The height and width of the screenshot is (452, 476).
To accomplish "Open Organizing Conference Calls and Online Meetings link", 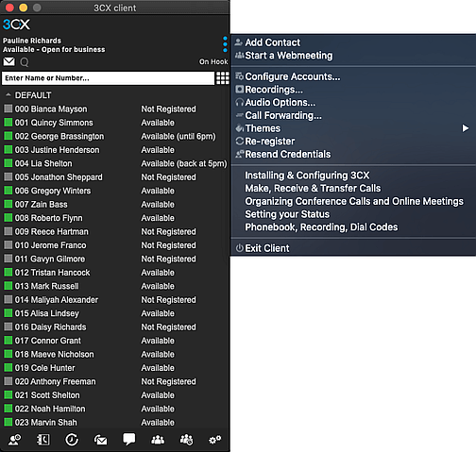I will pyautogui.click(x=354, y=201).
